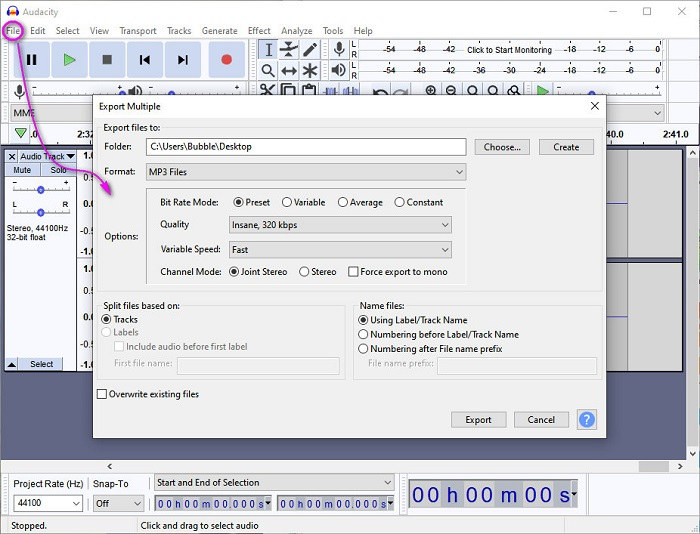700x534 pixels.
Task: Open the Analyze menu
Action: pos(296,31)
